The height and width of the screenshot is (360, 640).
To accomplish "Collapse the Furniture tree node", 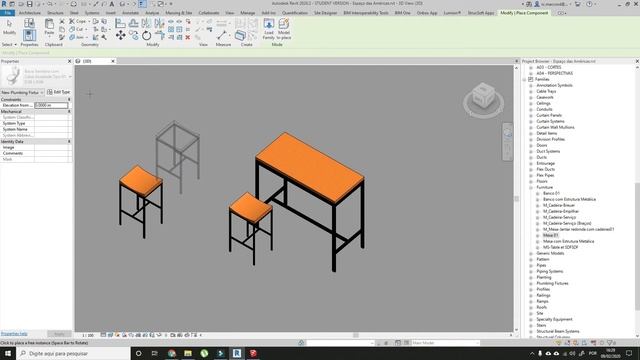I will click(531, 187).
